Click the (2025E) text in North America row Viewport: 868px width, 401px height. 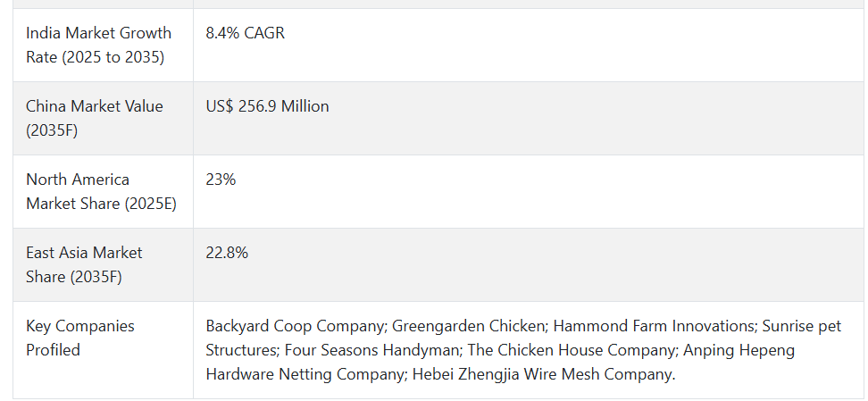(151, 204)
